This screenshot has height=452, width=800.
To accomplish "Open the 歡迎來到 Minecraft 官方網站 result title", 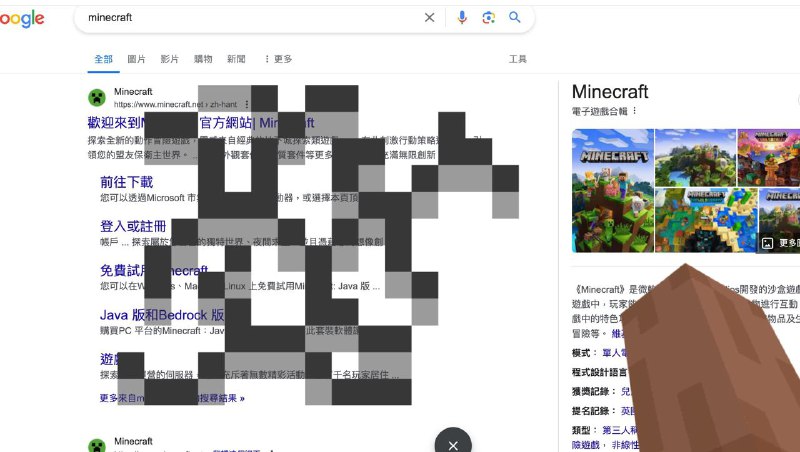I will point(201,122).
